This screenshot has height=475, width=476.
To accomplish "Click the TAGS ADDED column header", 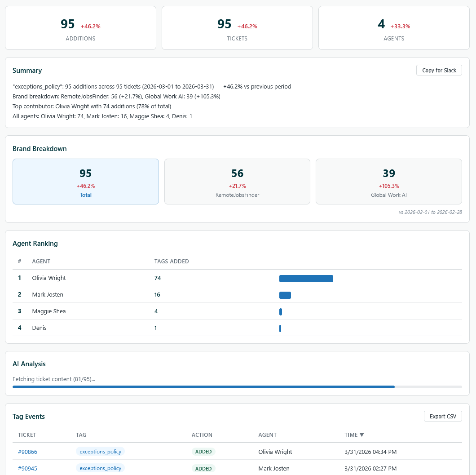I will pos(172,261).
